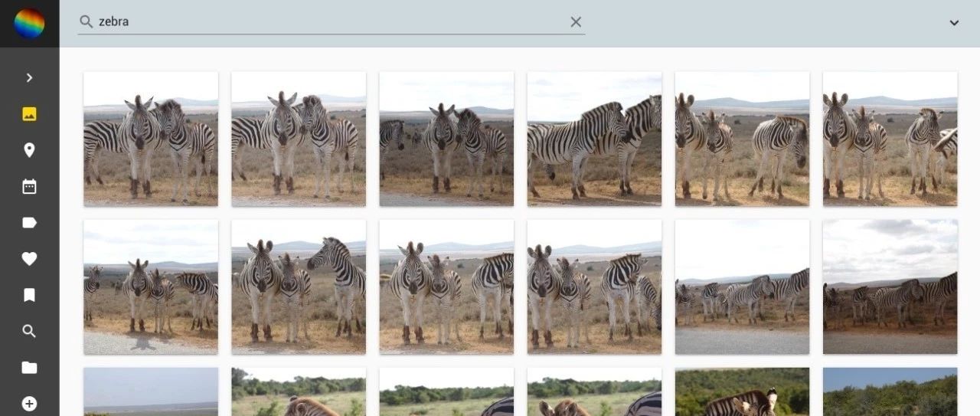Open the Folders icon in sidebar

pos(29,368)
